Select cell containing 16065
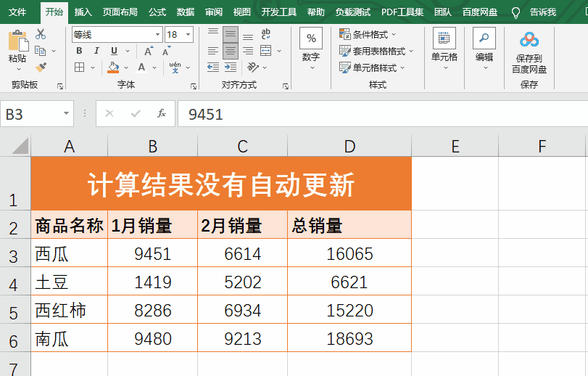588x376 pixels. [x=349, y=253]
